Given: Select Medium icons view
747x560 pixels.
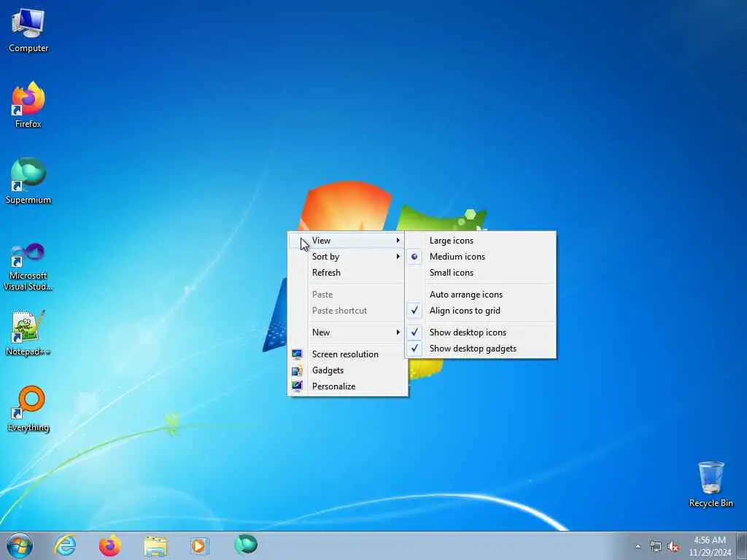Looking at the screenshot, I should click(481, 257).
